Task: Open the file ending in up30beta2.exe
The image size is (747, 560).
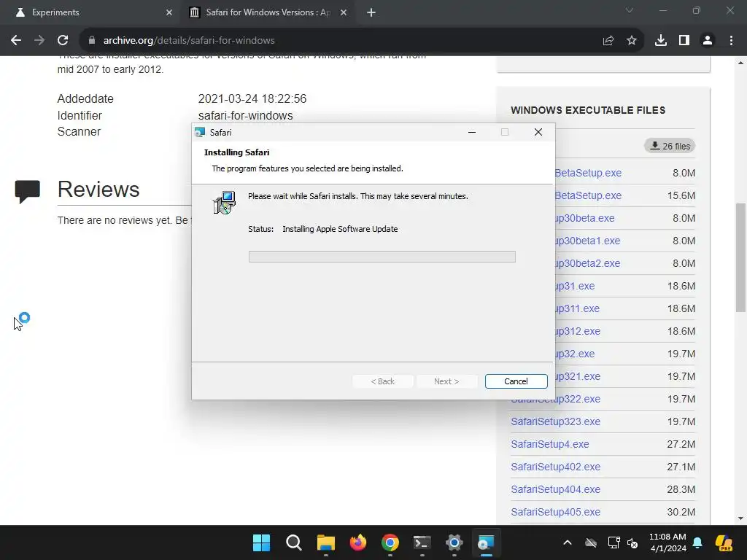Action: (587, 263)
